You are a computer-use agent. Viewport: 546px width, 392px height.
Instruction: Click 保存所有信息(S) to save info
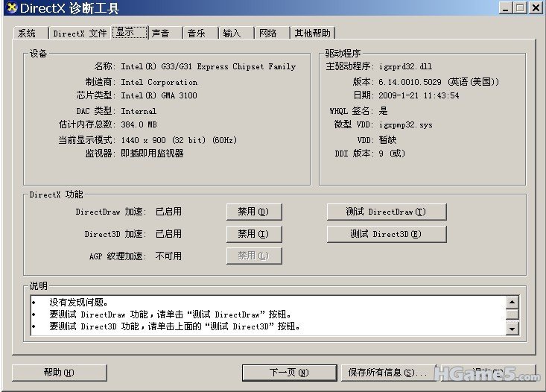point(387,372)
